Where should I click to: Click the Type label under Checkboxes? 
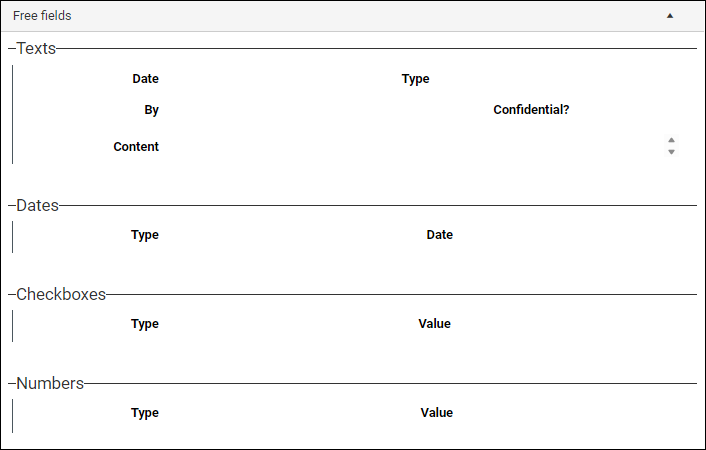145,324
